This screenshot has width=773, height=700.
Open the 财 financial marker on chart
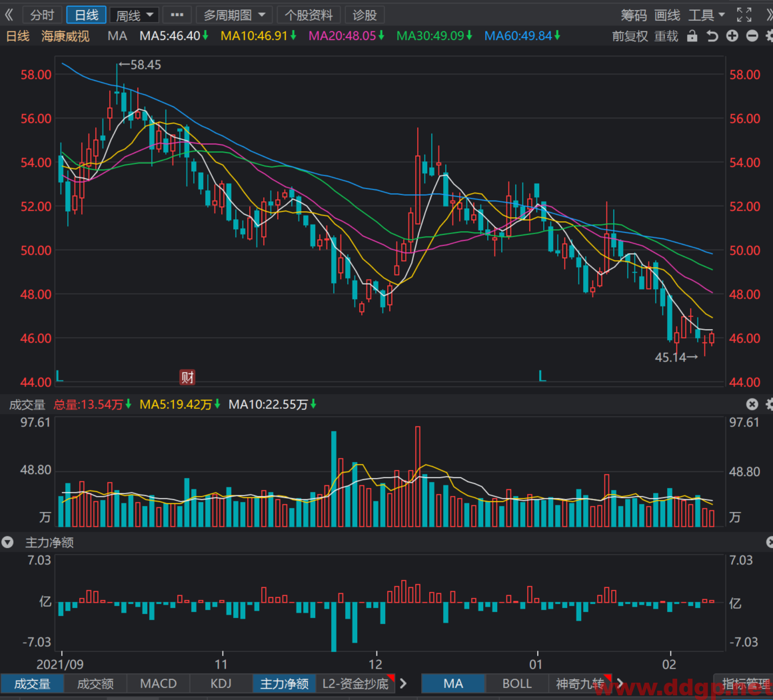(x=187, y=378)
